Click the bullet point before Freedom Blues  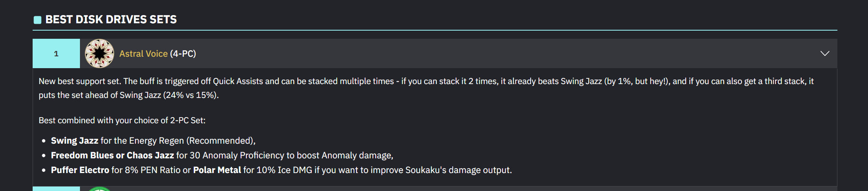click(x=44, y=156)
